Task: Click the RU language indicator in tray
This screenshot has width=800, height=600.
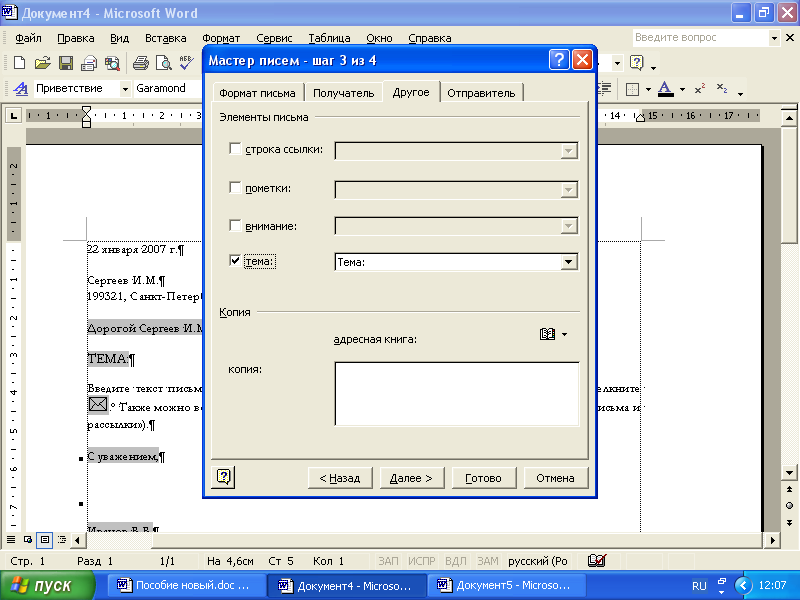Action: pyautogui.click(x=699, y=586)
